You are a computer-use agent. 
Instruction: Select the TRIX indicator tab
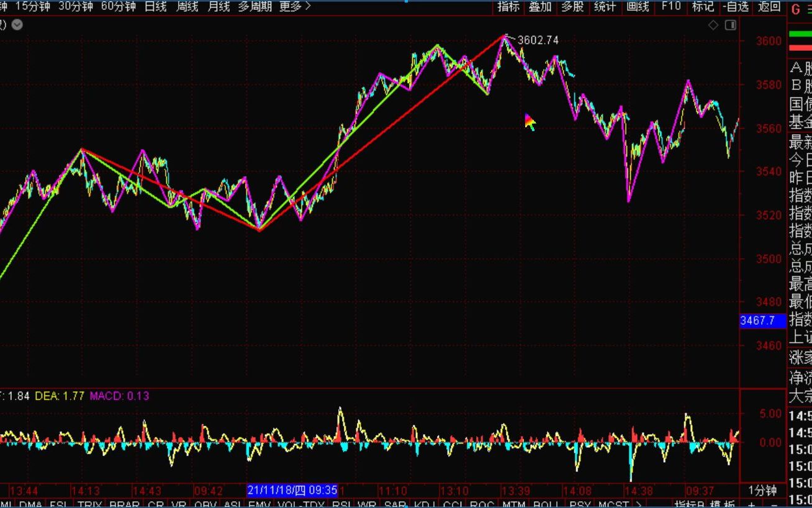(90, 505)
